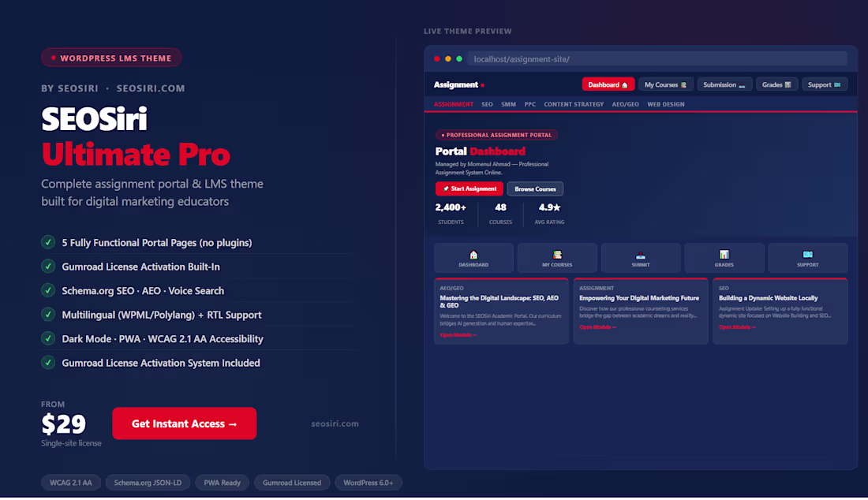Image resolution: width=868 pixels, height=500 pixels.
Task: Click the WORDPRESS LMS THEME badge
Action: pyautogui.click(x=111, y=58)
